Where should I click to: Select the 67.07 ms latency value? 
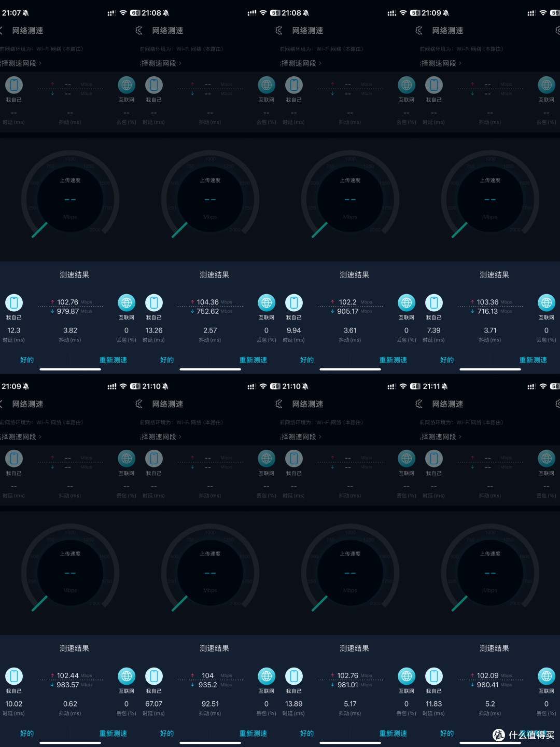154,704
